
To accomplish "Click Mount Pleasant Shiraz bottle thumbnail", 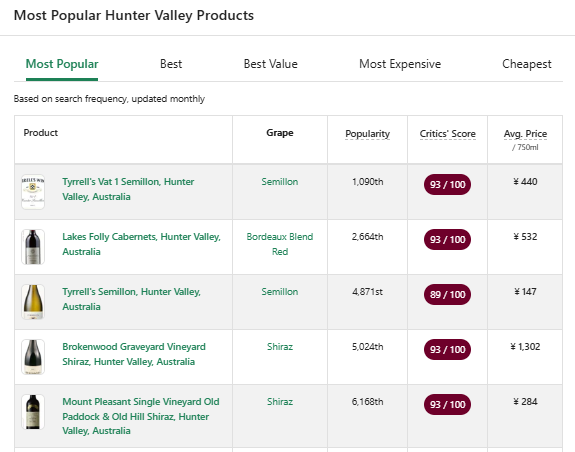I will (x=33, y=412).
